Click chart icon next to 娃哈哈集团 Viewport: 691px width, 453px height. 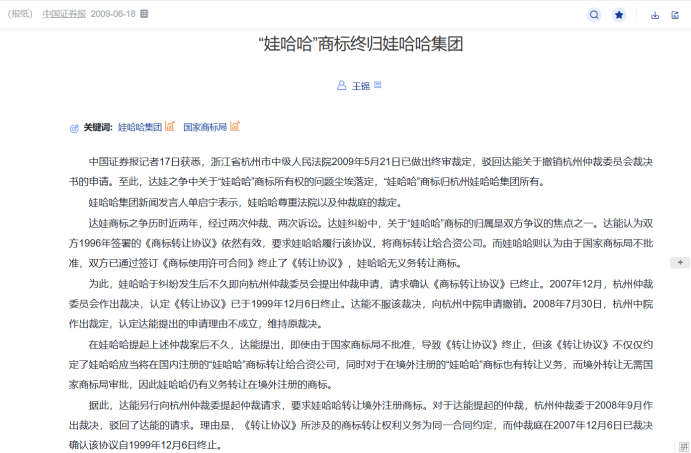click(x=170, y=126)
